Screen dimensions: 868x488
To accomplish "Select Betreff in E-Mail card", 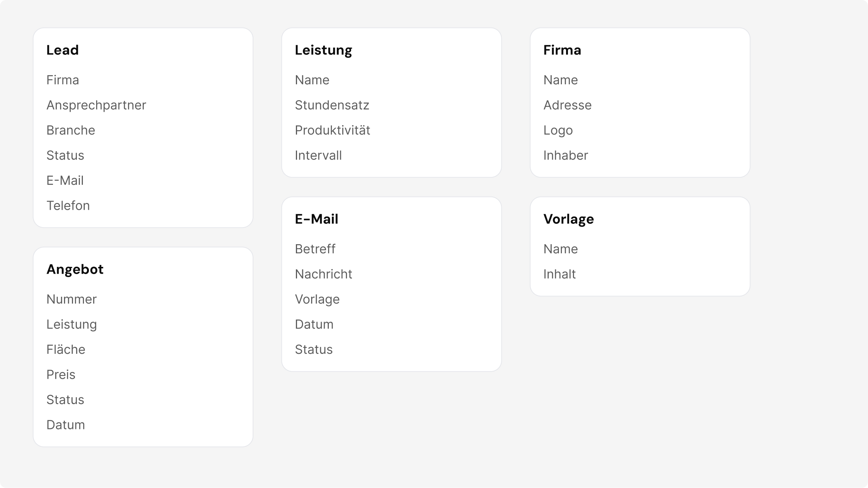I will (315, 249).
